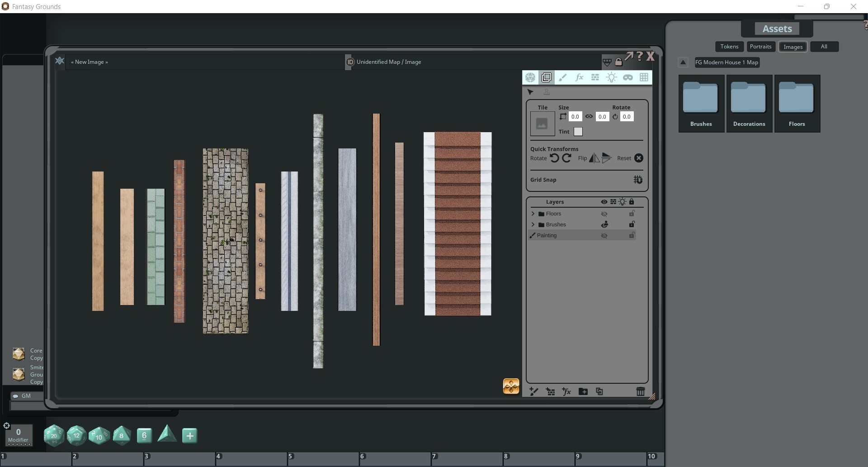Collapse the FG Modern House 1 Map folder
Screen dimensions: 868x467
[x=683, y=62]
